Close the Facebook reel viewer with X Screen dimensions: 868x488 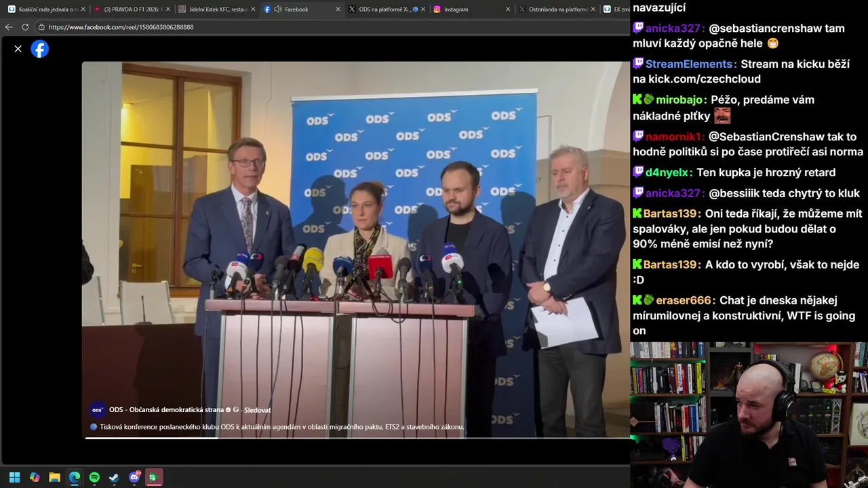coord(18,49)
